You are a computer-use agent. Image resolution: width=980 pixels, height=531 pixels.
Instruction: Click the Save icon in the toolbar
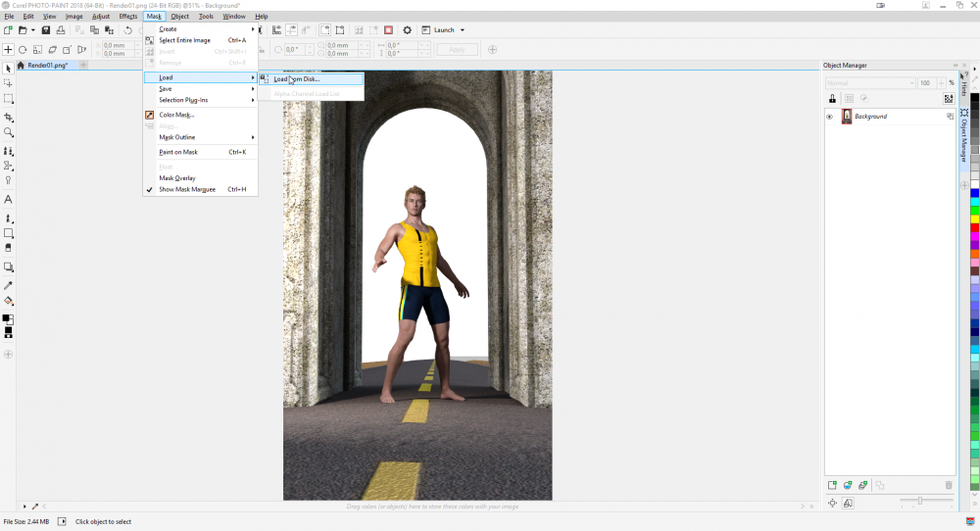tap(46, 30)
